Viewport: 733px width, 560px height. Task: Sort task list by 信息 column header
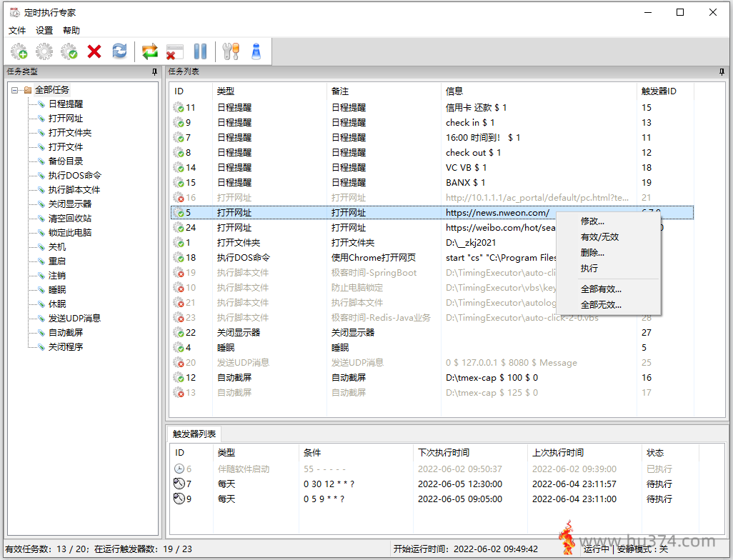click(539, 91)
